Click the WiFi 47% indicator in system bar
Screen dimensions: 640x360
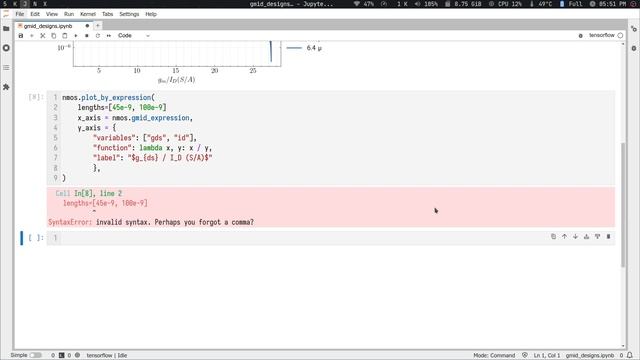click(364, 4)
